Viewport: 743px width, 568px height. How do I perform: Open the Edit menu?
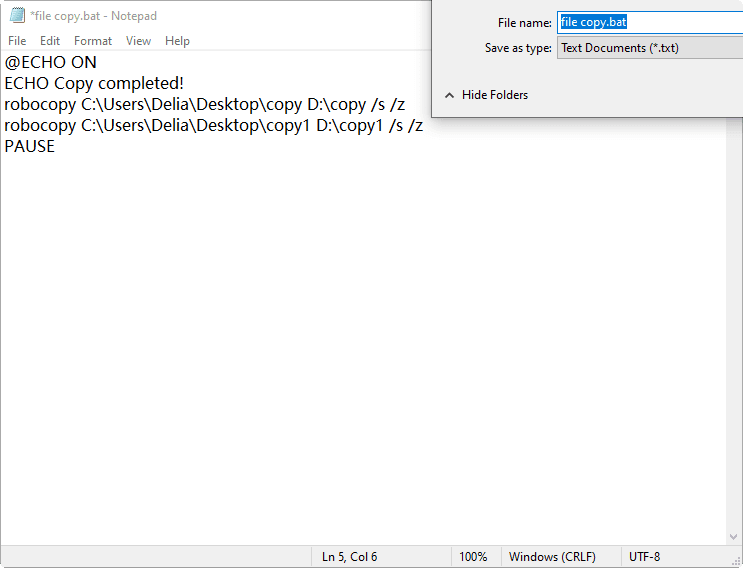(x=50, y=41)
